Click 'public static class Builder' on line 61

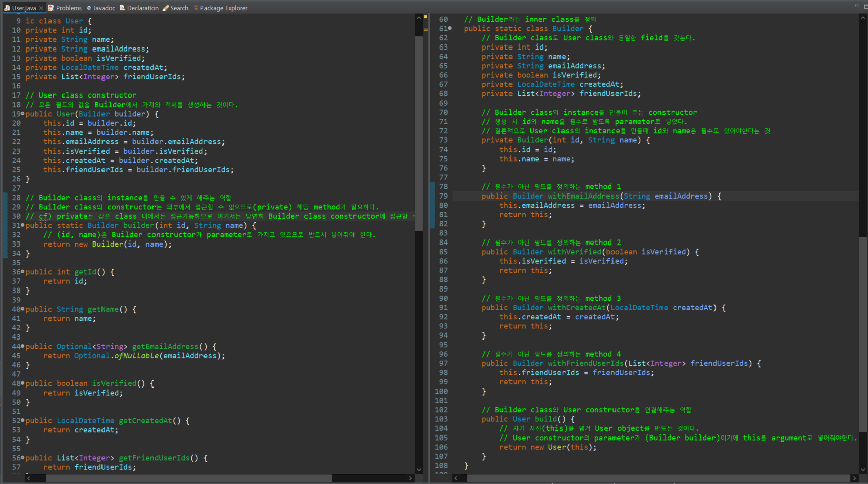click(x=524, y=28)
